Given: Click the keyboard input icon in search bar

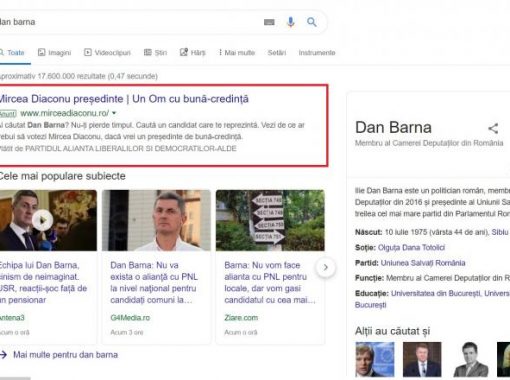Looking at the screenshot, I should point(269,22).
